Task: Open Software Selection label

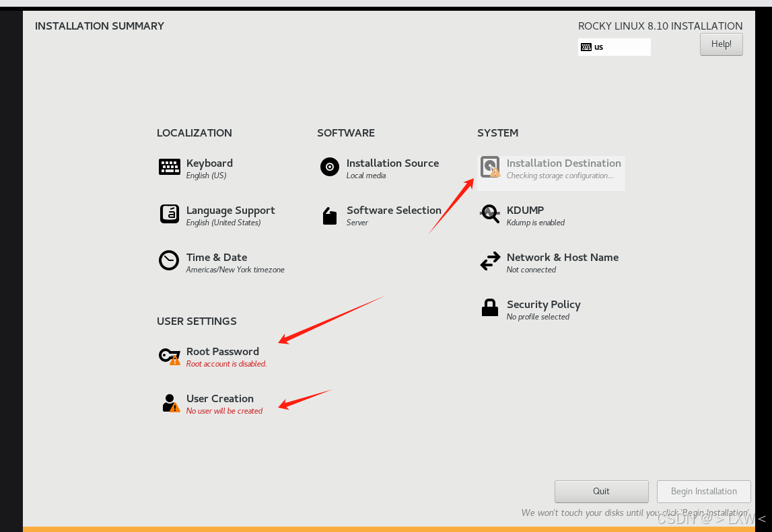Action: (x=394, y=210)
